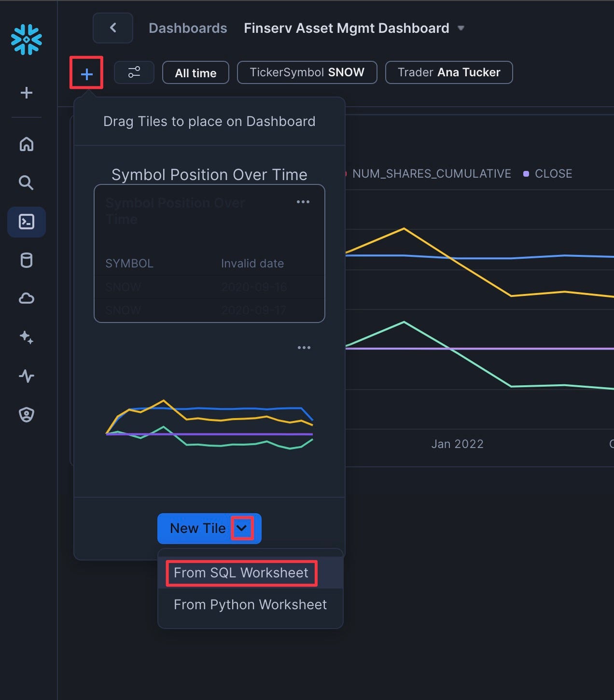Image resolution: width=614 pixels, height=700 pixels.
Task: Click the Snowflake logo icon
Action: (27, 39)
